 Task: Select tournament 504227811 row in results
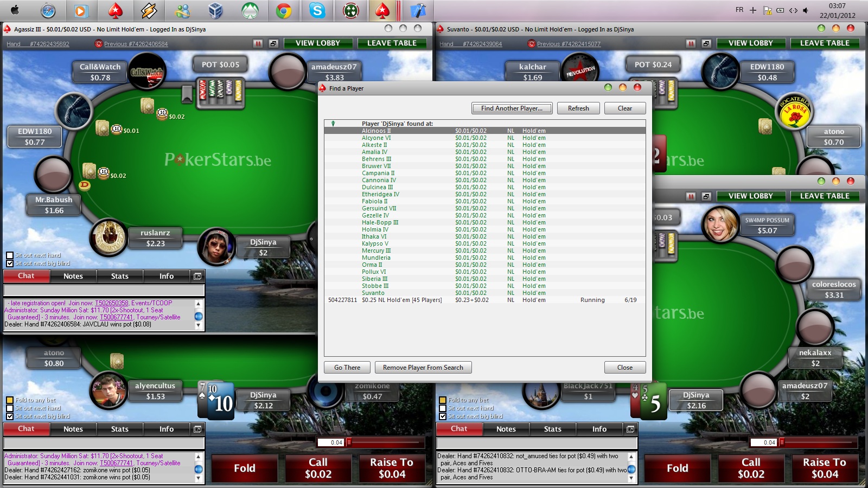coord(485,300)
